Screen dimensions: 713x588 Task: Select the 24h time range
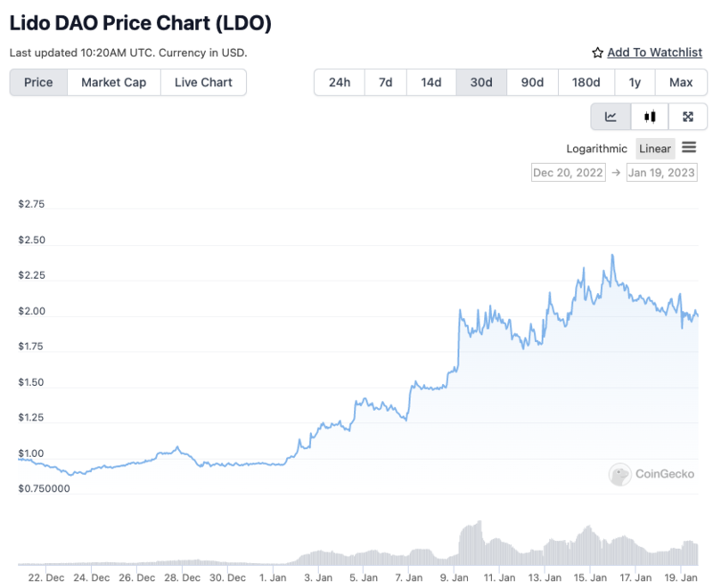tap(340, 83)
